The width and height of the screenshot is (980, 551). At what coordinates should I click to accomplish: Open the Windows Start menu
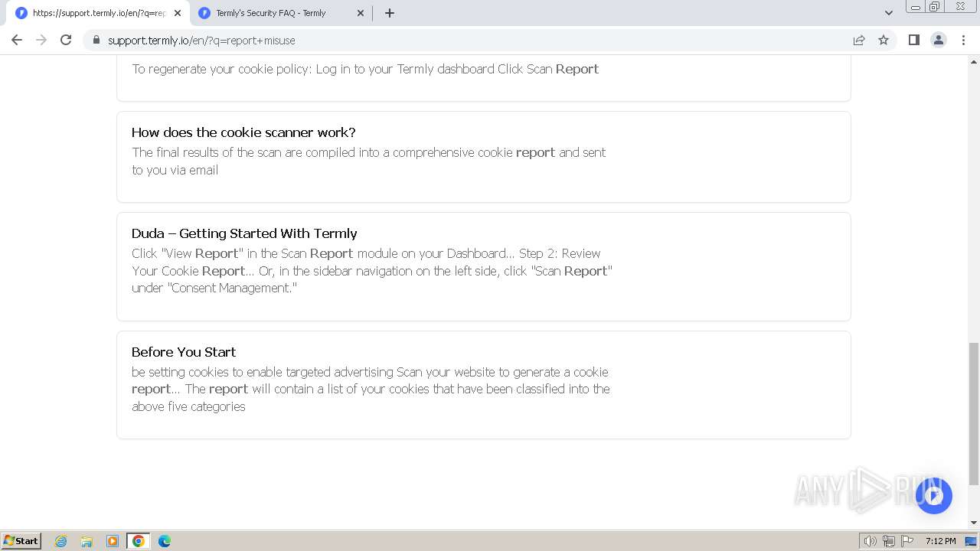21,540
